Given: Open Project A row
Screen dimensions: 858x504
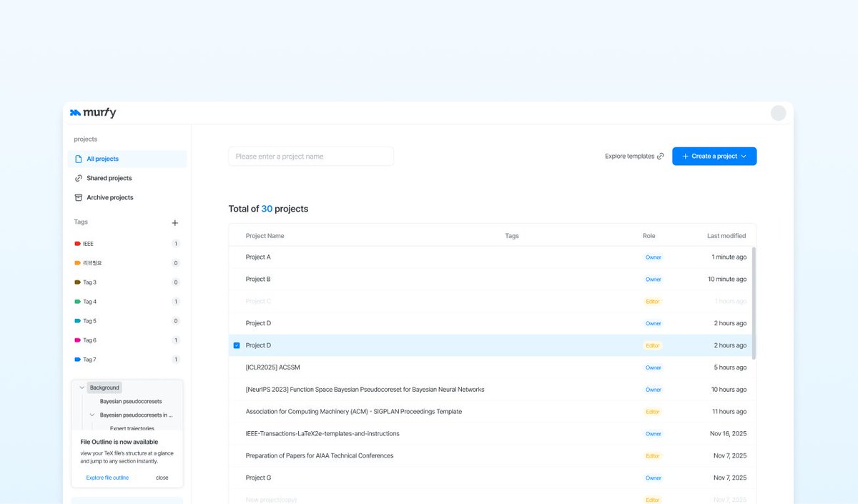Looking at the screenshot, I should click(492, 257).
